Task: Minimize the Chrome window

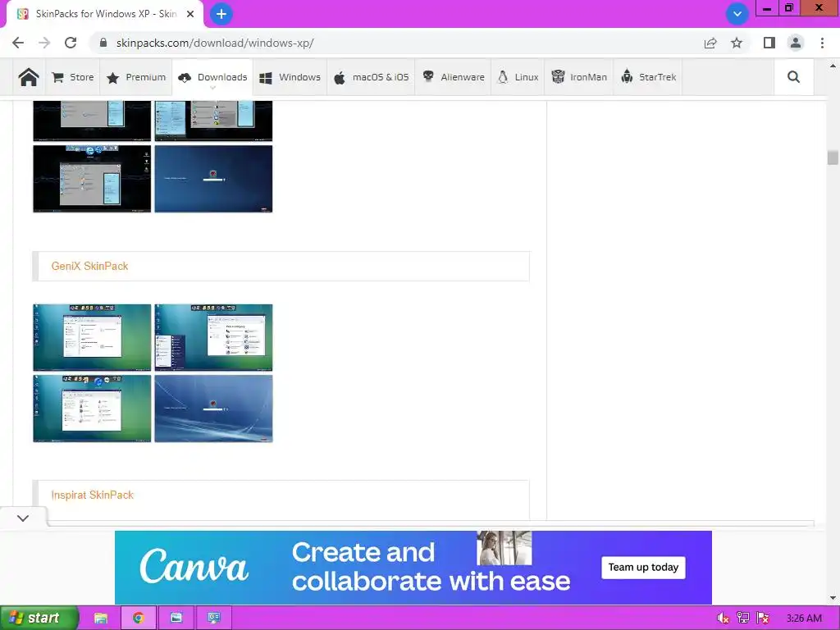Action: coord(767,8)
